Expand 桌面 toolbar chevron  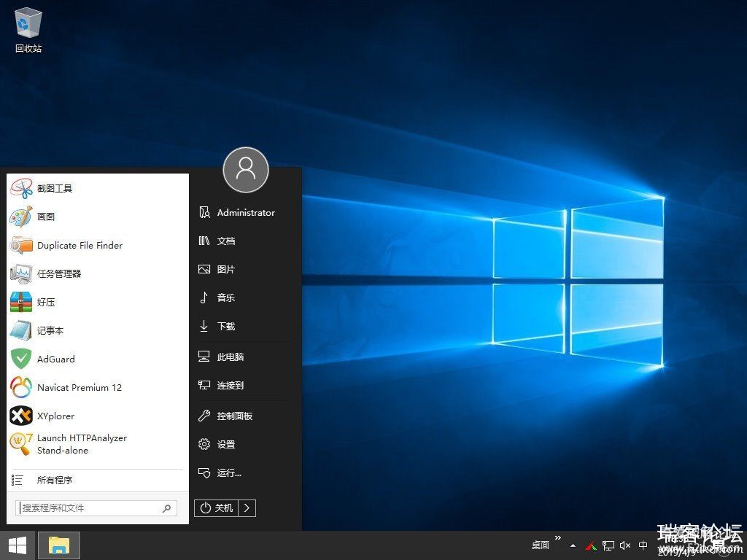558,538
